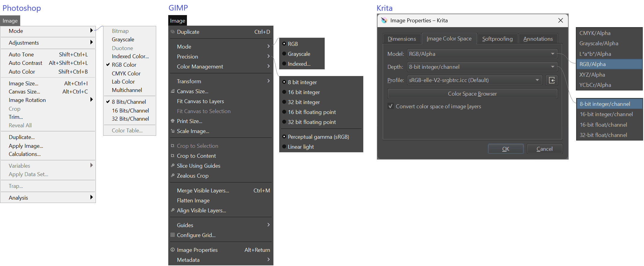This screenshot has height=266, width=644.
Task: Click the Image Properties info icon in GIMP
Action: (x=172, y=250)
